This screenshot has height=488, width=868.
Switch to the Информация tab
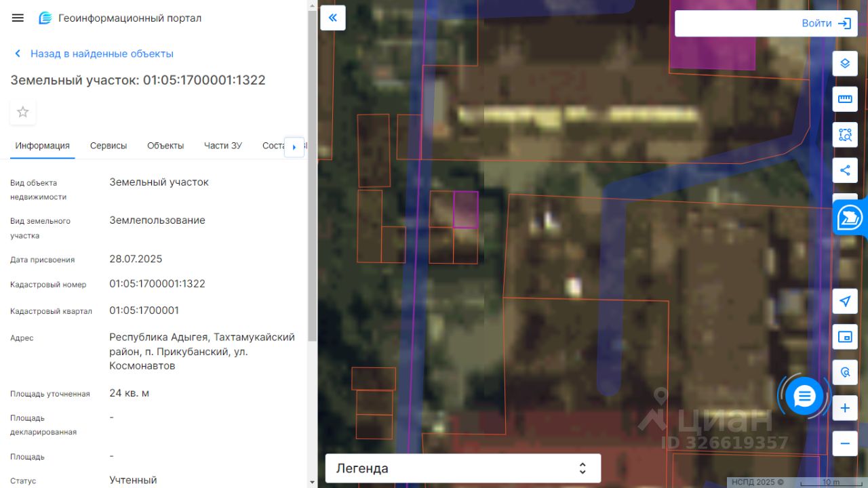(43, 146)
